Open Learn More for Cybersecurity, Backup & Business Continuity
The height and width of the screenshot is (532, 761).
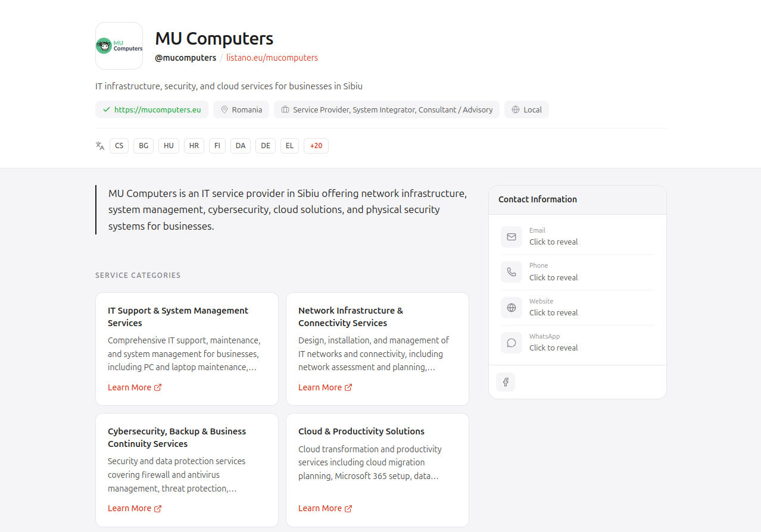tap(135, 508)
